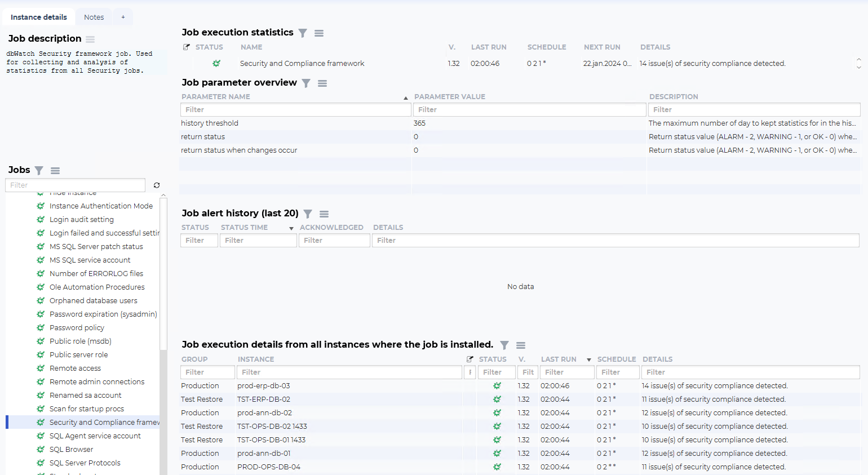Select the Password policy job
This screenshot has height=475, width=868.
pyautogui.click(x=77, y=328)
